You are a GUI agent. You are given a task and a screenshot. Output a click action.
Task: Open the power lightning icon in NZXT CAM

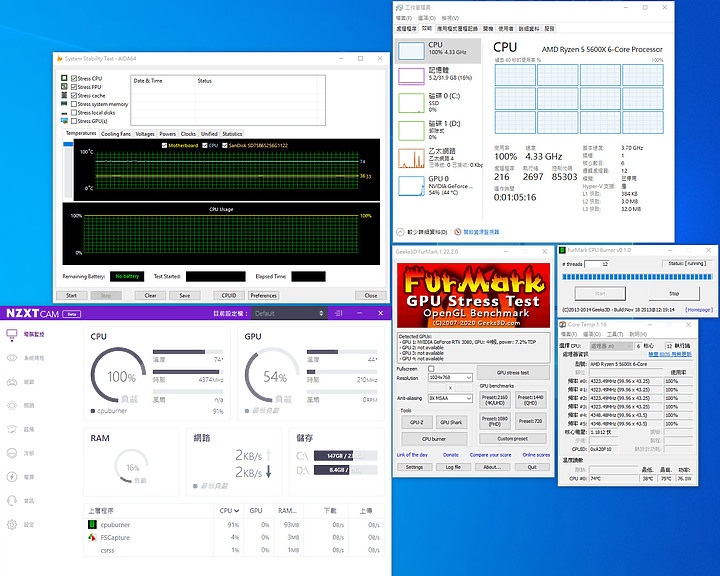12,477
